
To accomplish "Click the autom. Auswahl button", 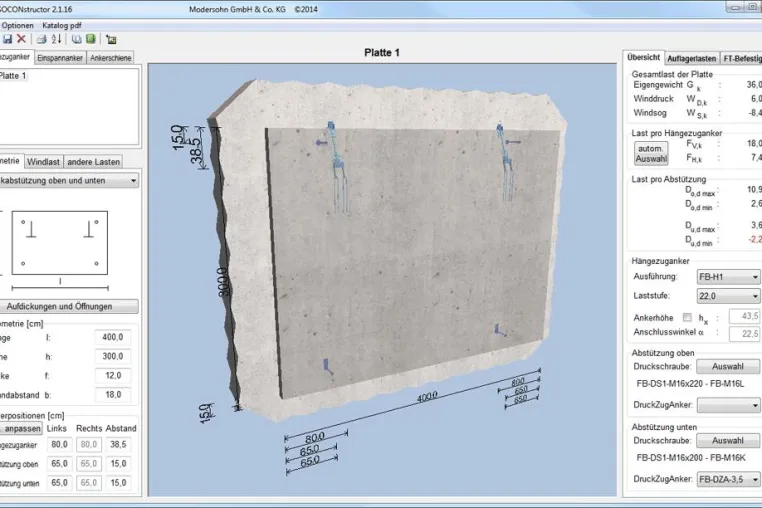I will (651, 154).
